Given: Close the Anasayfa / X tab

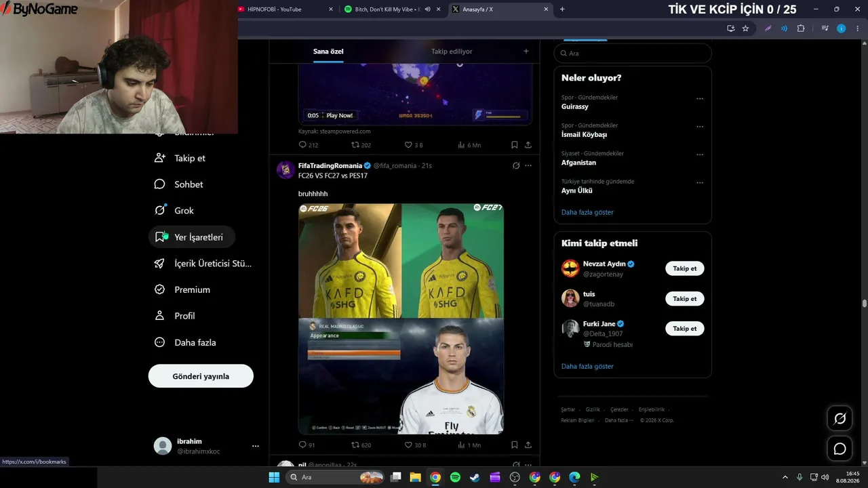Looking at the screenshot, I should click(x=547, y=9).
